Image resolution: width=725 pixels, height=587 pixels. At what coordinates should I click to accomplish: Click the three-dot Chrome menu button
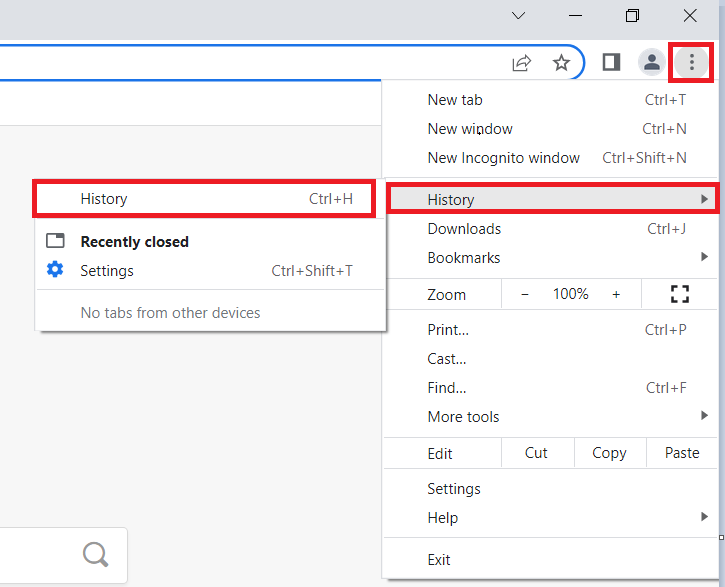(691, 63)
